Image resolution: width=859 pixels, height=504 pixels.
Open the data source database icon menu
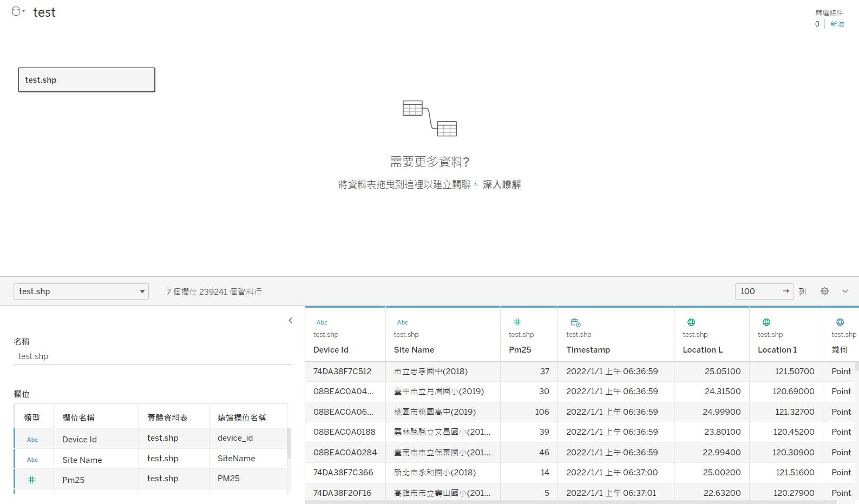18,11
